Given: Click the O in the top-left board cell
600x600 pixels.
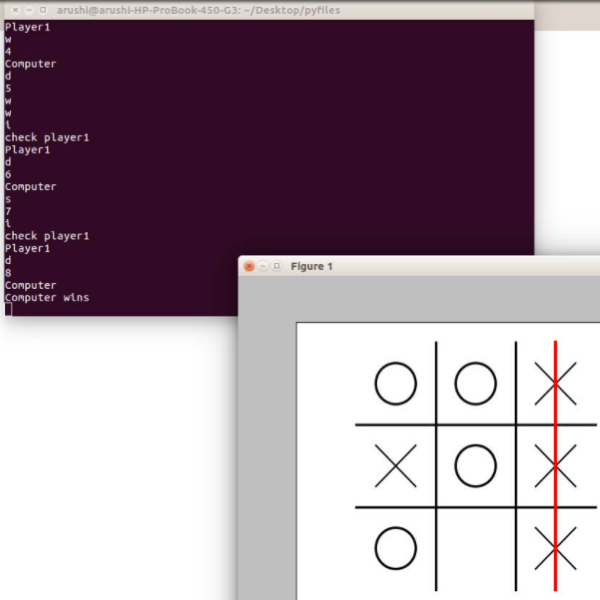Looking at the screenshot, I should coord(396,383).
